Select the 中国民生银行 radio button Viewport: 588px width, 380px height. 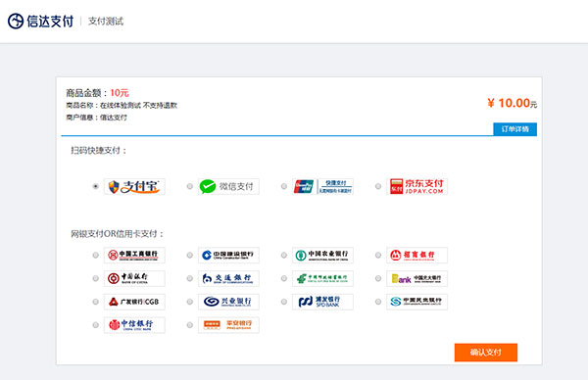pyautogui.click(x=378, y=302)
